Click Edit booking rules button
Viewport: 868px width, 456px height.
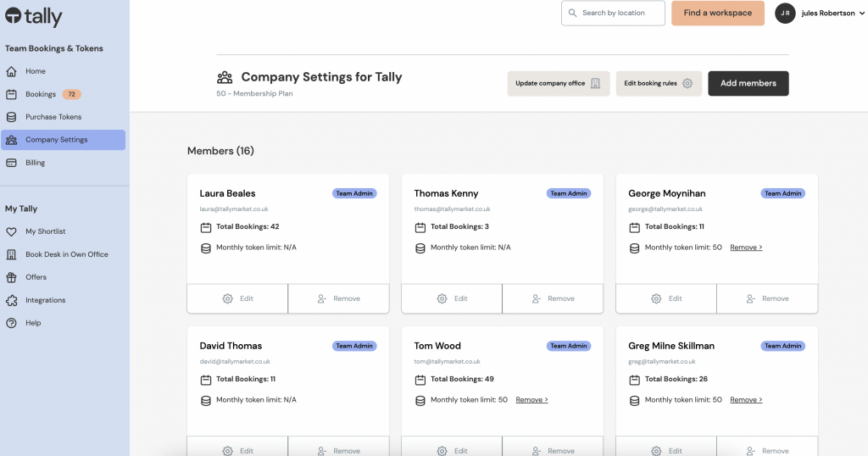click(x=659, y=84)
